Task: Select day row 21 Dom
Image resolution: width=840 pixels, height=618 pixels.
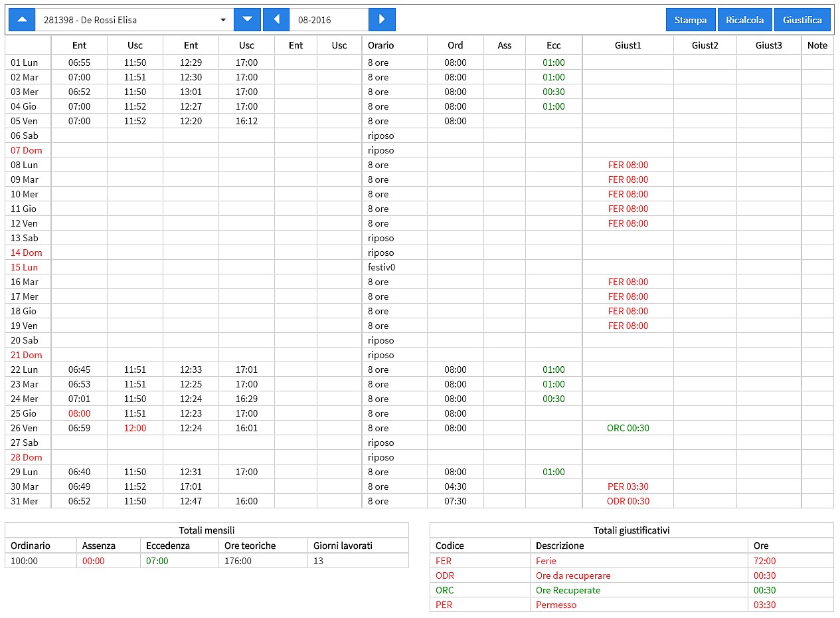Action: click(x=419, y=355)
